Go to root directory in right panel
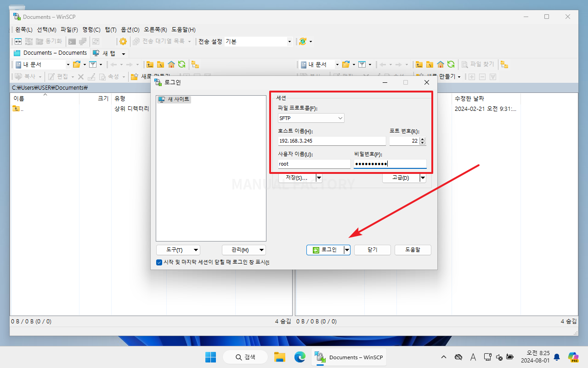 [x=430, y=64]
